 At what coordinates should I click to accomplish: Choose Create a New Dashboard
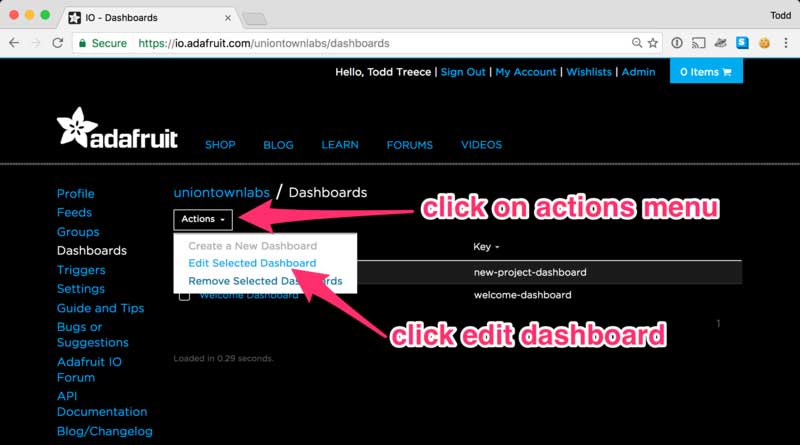[x=252, y=246]
